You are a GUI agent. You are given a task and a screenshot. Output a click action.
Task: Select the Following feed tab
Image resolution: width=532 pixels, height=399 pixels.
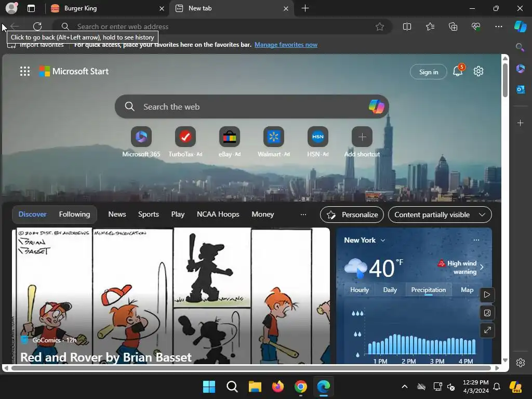click(74, 215)
